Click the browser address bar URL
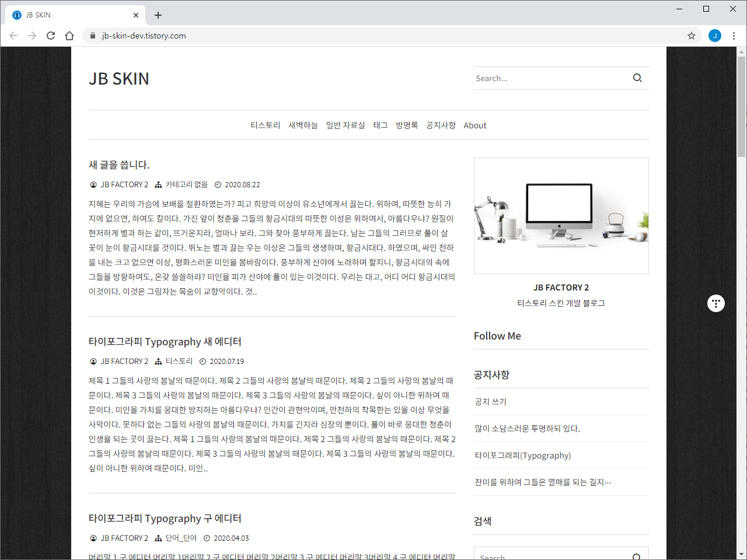747x560 pixels. (x=144, y=36)
